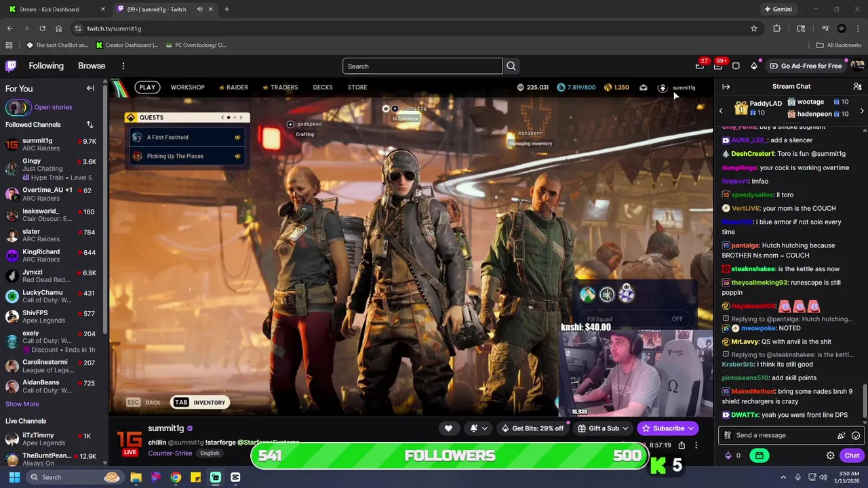Click the Gemini button in Chrome
Screen dimensions: 868x488
[x=778, y=9]
